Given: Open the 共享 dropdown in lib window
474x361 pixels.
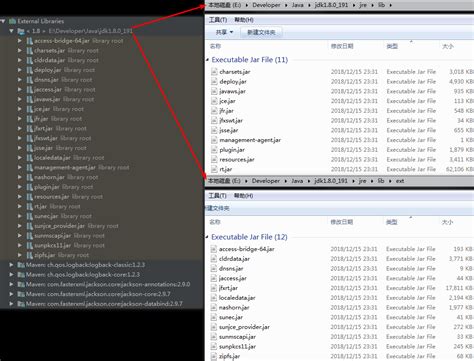Looking at the screenshot, I should click(224, 32).
